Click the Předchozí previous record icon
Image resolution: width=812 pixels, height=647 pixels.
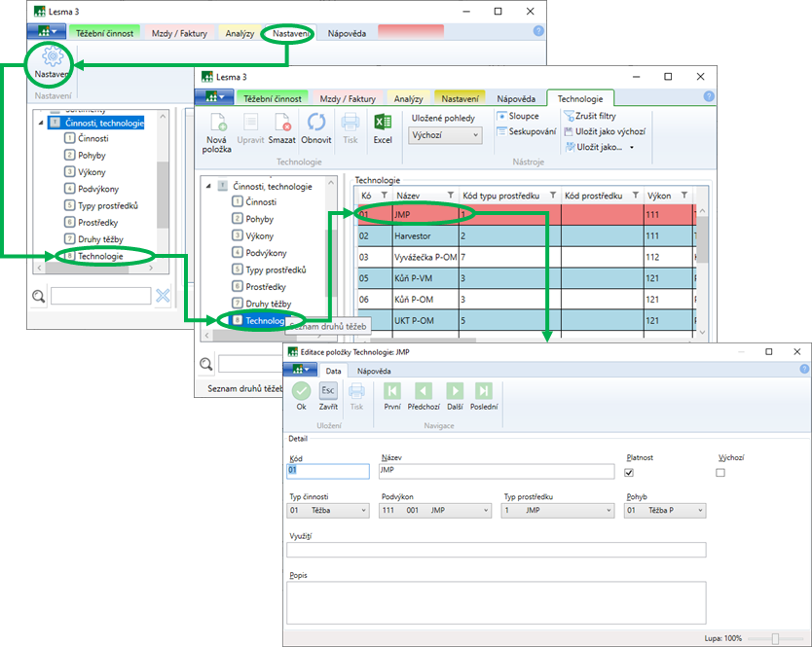[424, 391]
